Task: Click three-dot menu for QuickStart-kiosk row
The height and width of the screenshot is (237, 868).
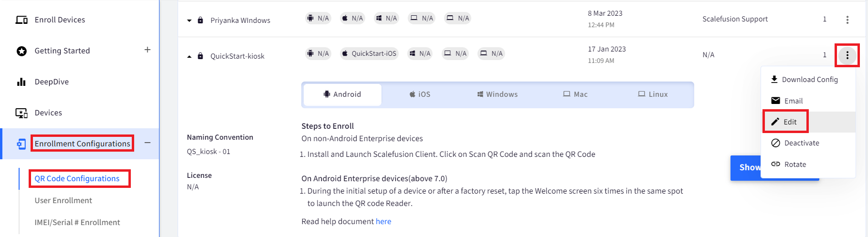Action: [x=847, y=55]
